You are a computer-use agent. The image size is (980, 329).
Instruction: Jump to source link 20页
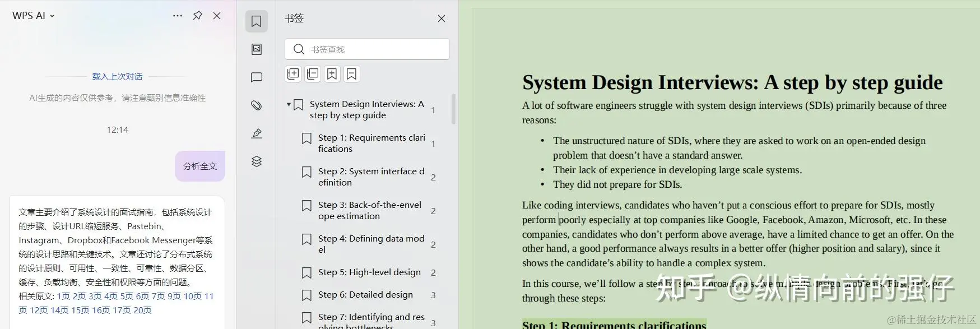[x=142, y=310]
